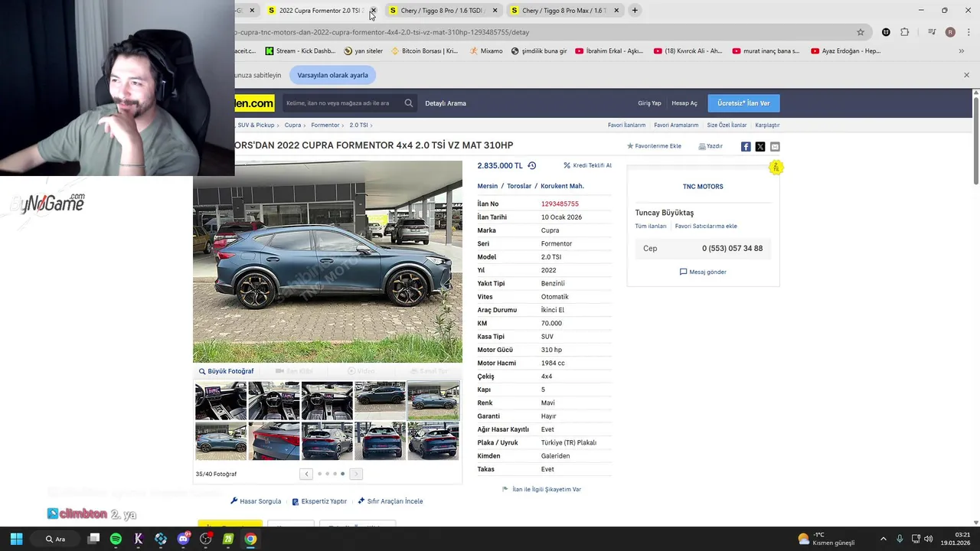Open Kick app icon in taskbar
Screen dimensions: 980x551
[x=139, y=539]
